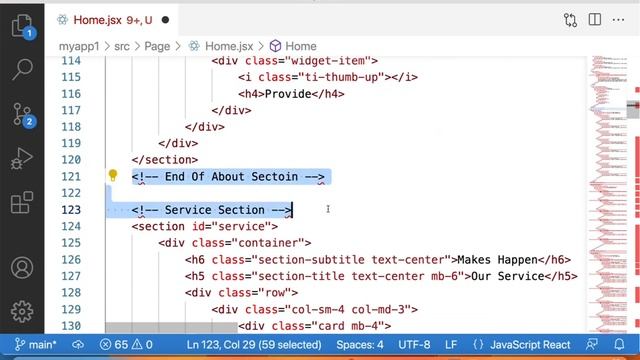
Task: Click the Home.jsx breadcrumb
Action: pos(229,46)
